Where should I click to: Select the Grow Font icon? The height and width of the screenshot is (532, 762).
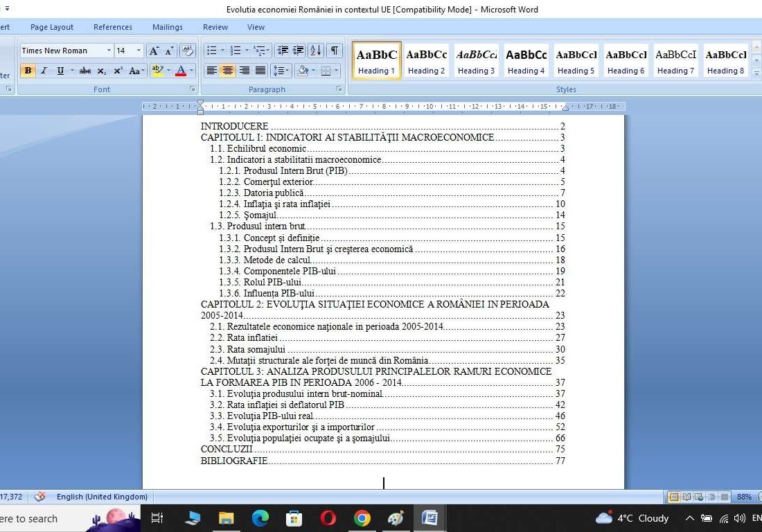tap(153, 51)
